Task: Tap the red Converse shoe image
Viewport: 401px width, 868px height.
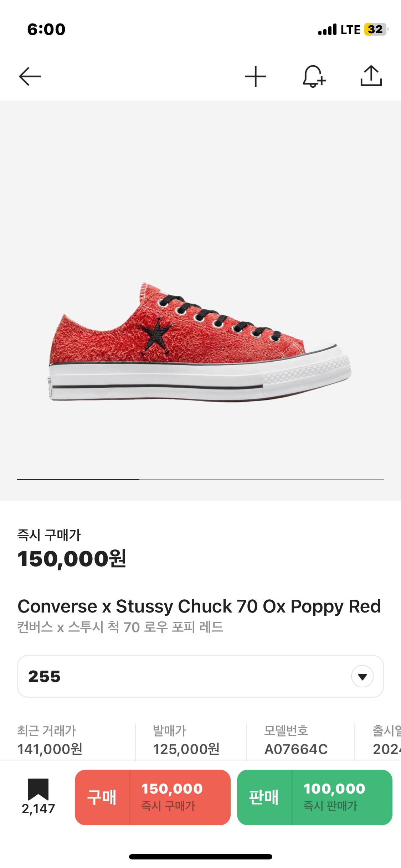Action: coord(200,342)
